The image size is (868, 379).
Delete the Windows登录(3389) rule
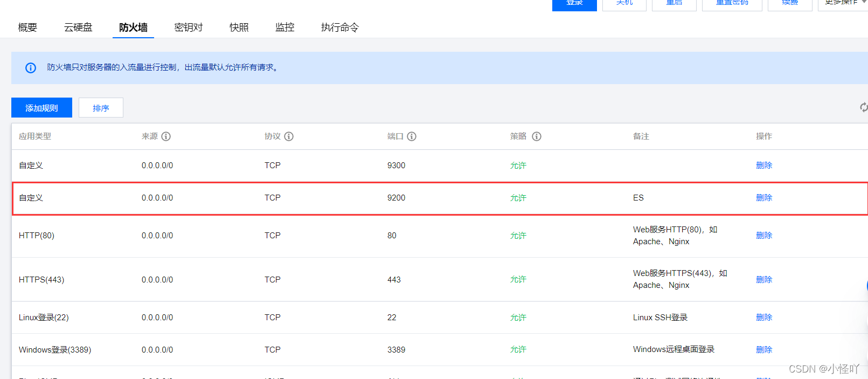tap(764, 350)
